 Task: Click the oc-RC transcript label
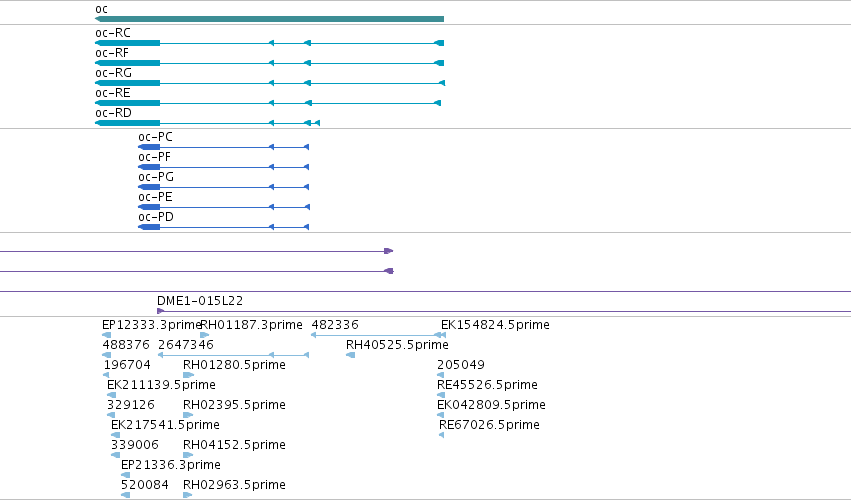tap(113, 33)
